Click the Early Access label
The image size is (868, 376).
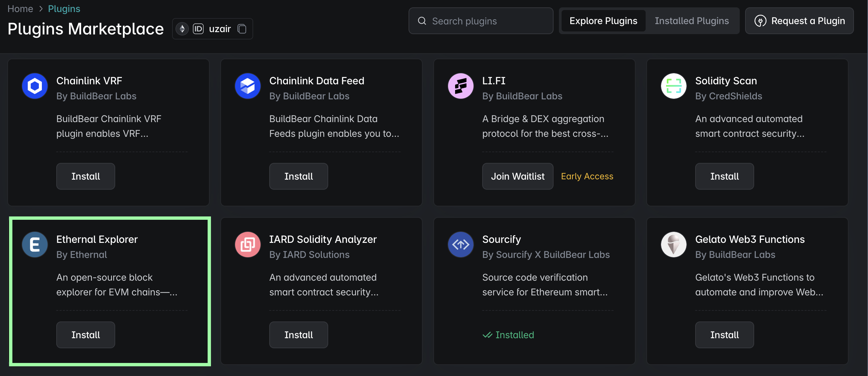587,176
